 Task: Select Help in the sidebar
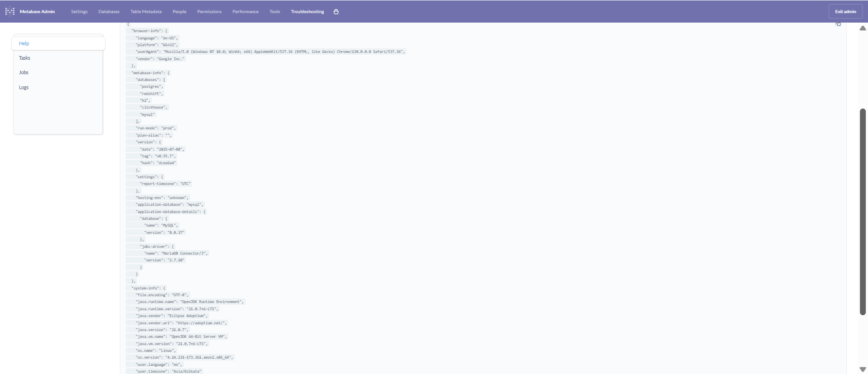point(24,43)
